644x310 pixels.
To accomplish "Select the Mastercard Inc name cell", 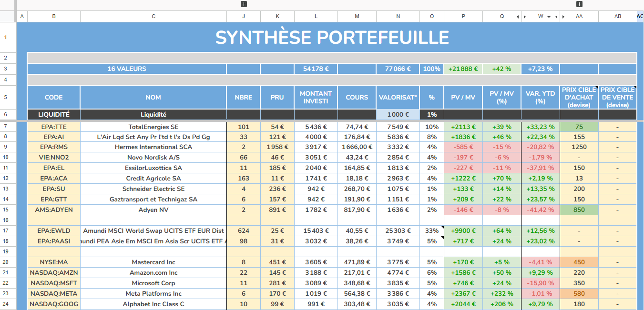I will [x=153, y=262].
